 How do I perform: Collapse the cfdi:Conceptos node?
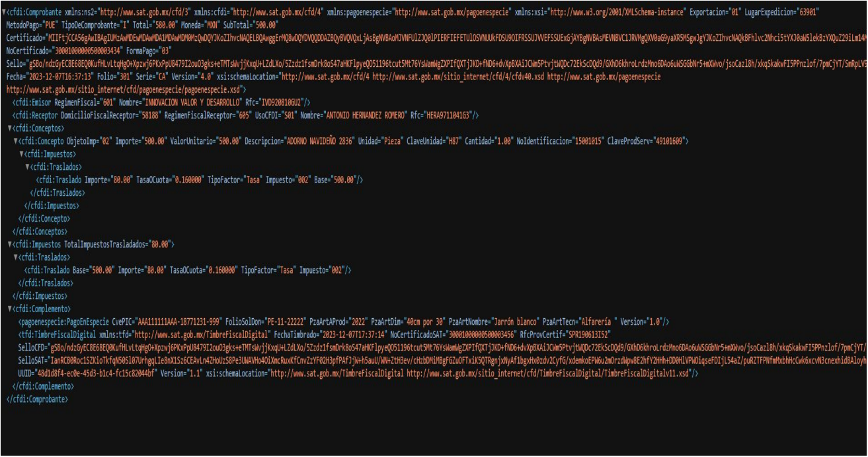9,128
